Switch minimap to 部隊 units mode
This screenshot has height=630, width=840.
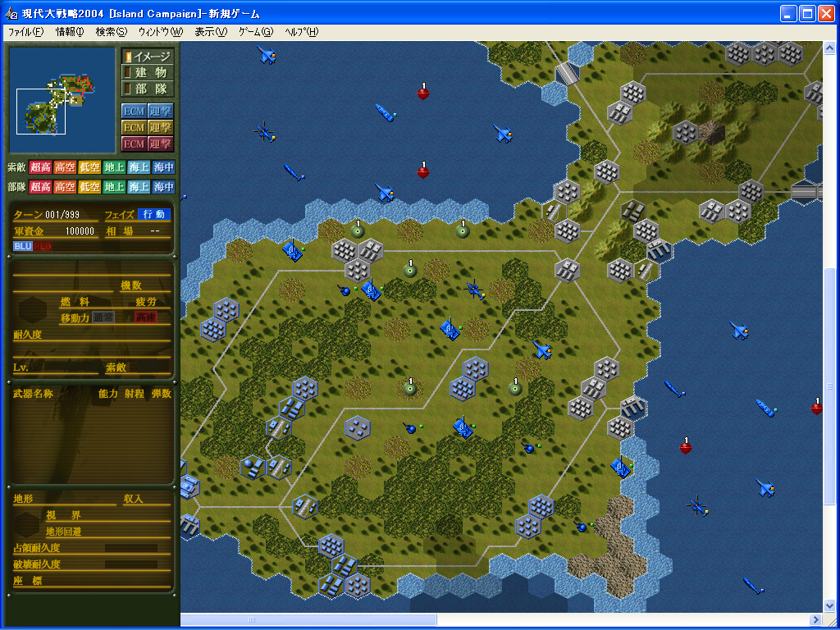pos(148,89)
